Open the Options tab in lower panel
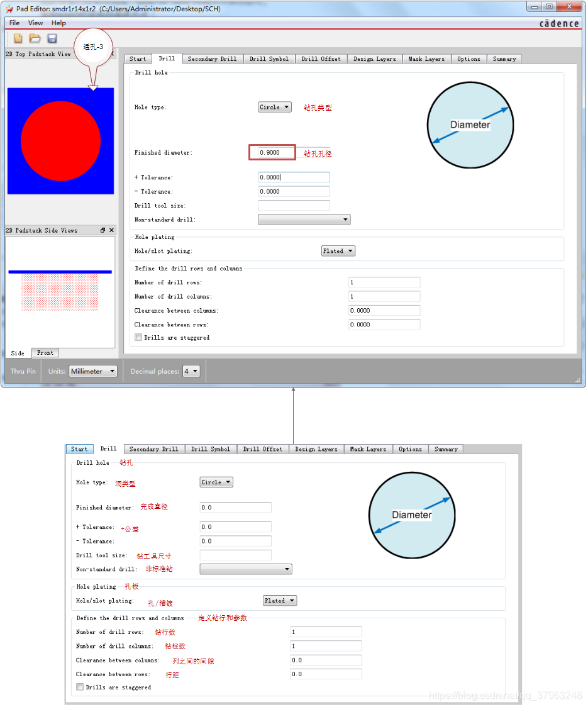The width and height of the screenshot is (588, 707). 410,449
